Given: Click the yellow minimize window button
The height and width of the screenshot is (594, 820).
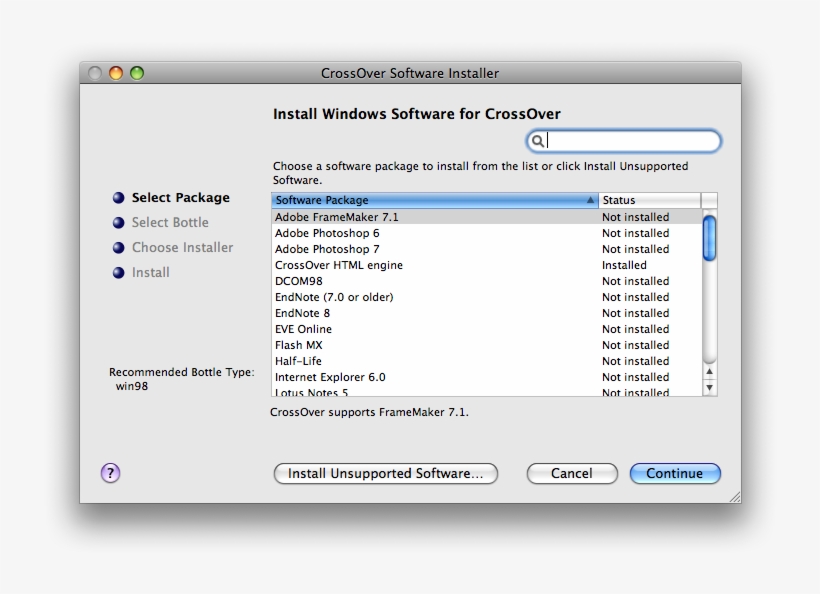Looking at the screenshot, I should tap(116, 73).
